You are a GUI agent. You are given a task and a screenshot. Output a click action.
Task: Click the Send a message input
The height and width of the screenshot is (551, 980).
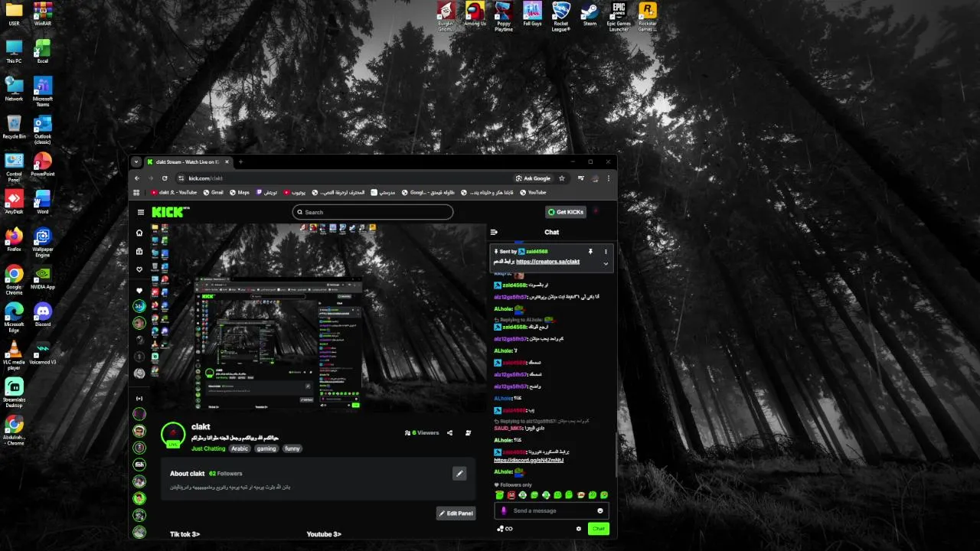pyautogui.click(x=553, y=510)
